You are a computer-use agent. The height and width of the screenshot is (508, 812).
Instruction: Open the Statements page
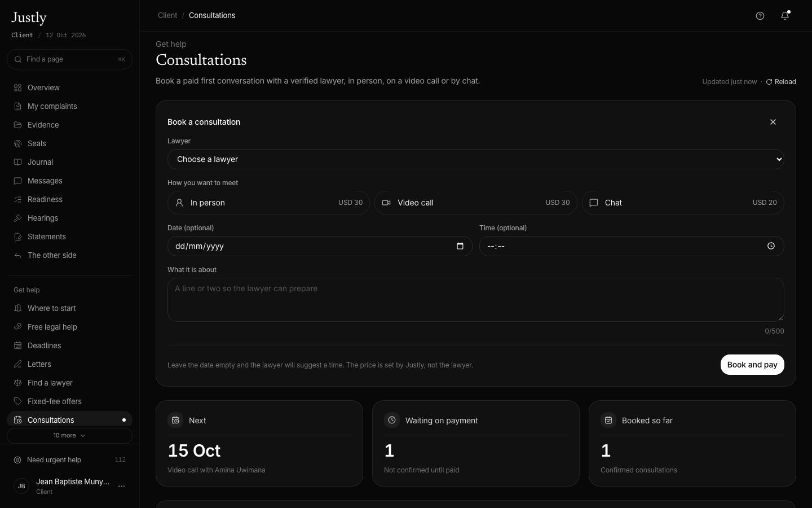pyautogui.click(x=69, y=237)
